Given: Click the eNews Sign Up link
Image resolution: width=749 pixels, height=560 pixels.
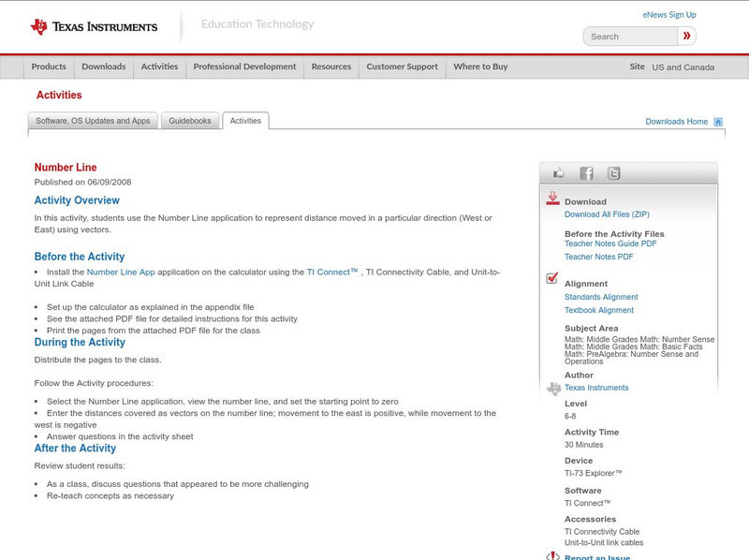Looking at the screenshot, I should tap(668, 15).
